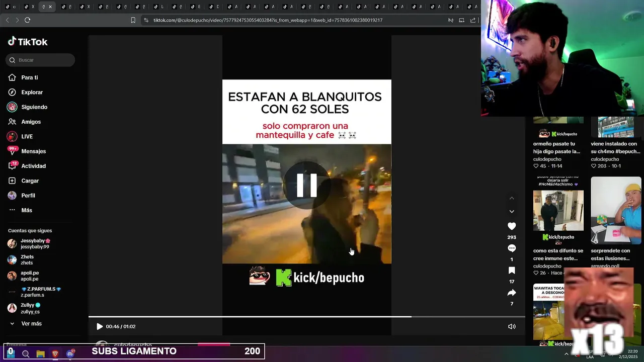Open apoli.pe followed account
This screenshot has height=362, width=644.
pyautogui.click(x=24, y=276)
